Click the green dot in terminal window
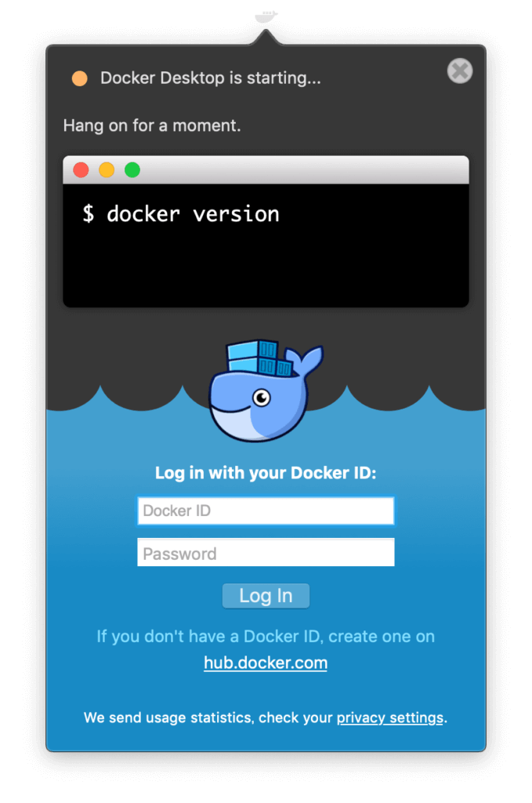This screenshot has height=803, width=532. point(132,169)
